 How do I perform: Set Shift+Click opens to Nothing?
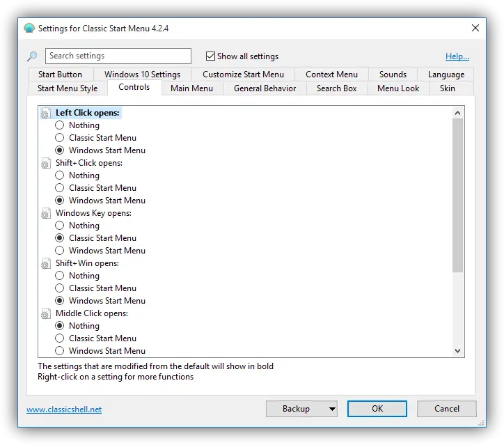pyautogui.click(x=59, y=175)
